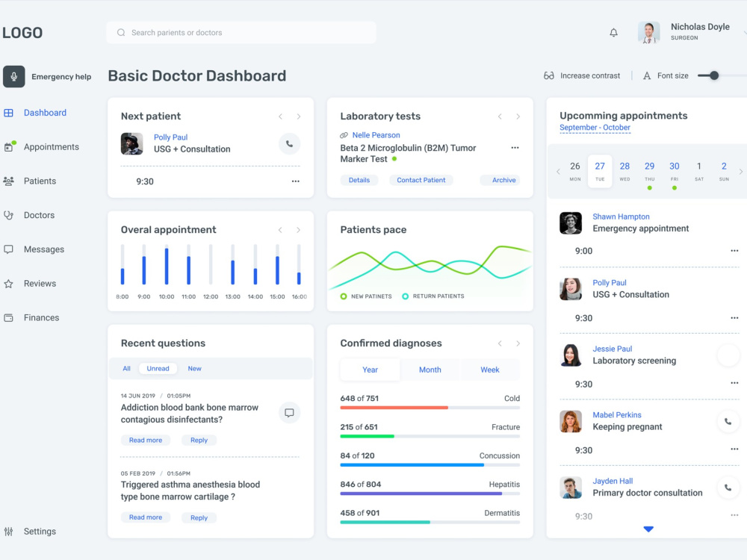The width and height of the screenshot is (747, 560).
Task: Call Jayden Hall phone icon
Action: (728, 488)
